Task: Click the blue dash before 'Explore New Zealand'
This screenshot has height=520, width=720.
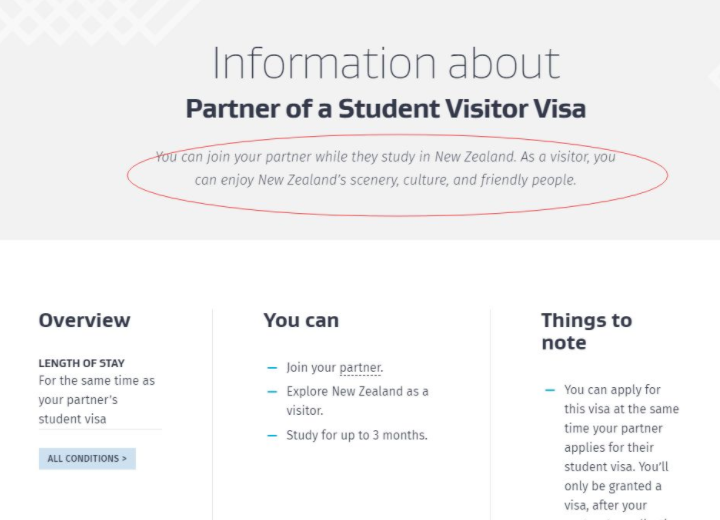Action: click(x=272, y=392)
